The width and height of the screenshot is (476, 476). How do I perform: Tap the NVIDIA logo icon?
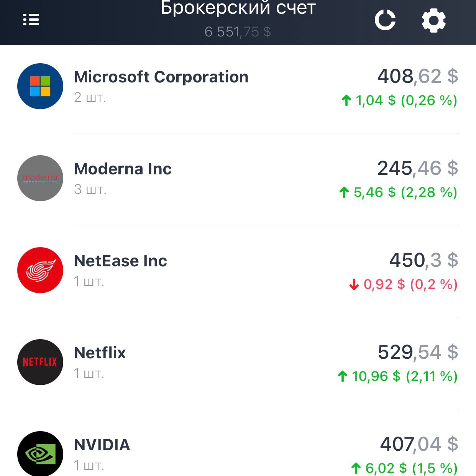point(40,454)
